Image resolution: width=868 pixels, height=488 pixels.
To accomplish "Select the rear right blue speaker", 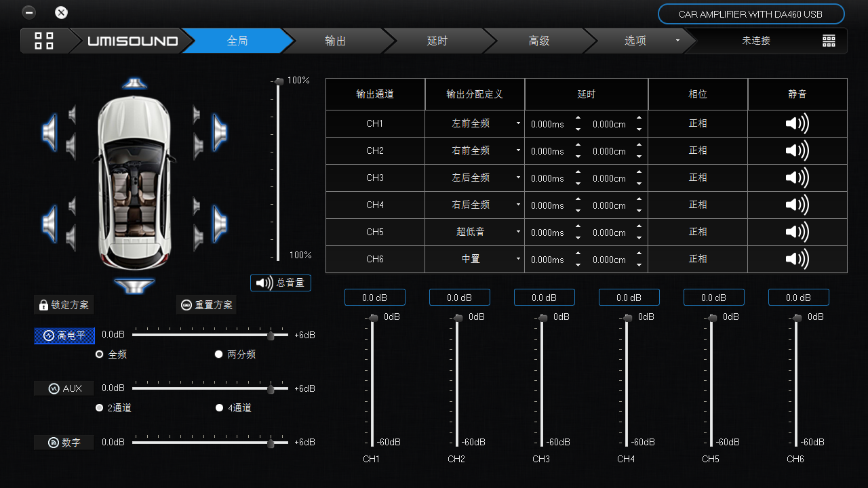I will [x=219, y=224].
